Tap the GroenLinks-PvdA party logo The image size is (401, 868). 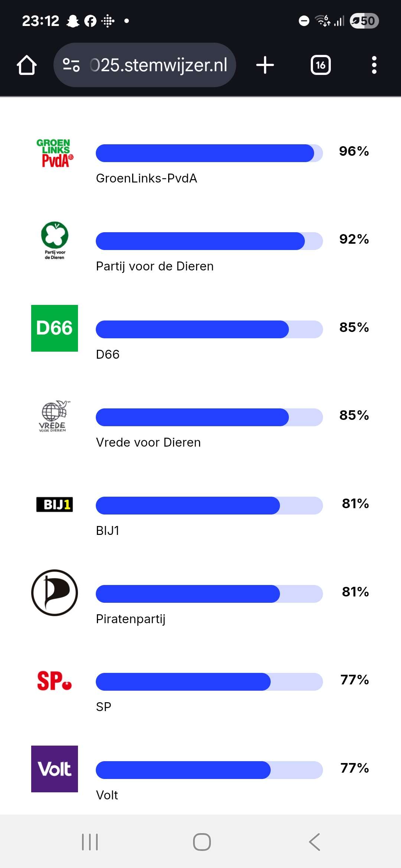pos(55,153)
